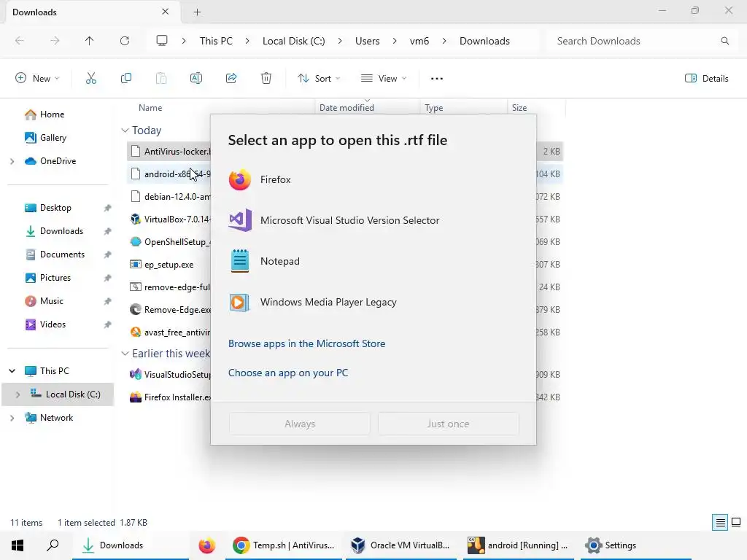The width and height of the screenshot is (747, 560).
Task: Switch to Oracle VM VirtualBox taskbar item
Action: click(400, 545)
